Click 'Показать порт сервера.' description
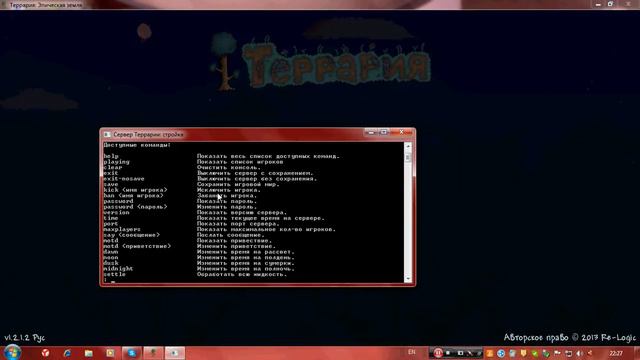Screen dimensions: 640x360 [x=238, y=224]
